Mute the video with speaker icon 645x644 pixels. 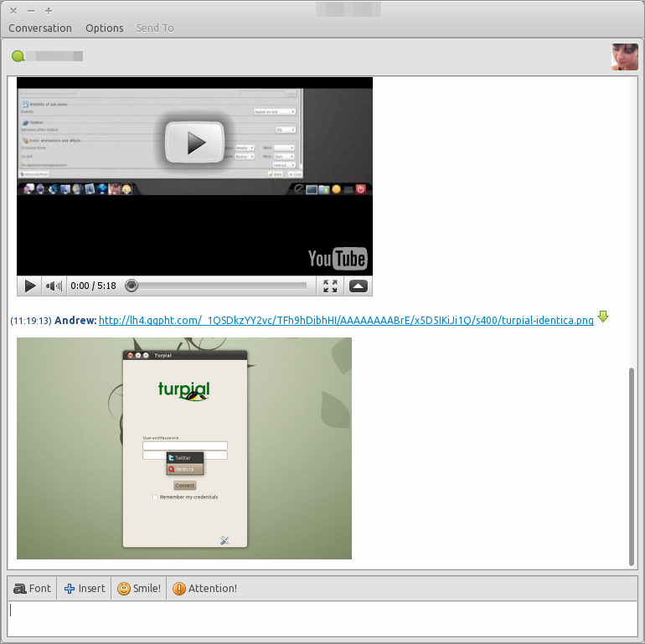coord(54,286)
